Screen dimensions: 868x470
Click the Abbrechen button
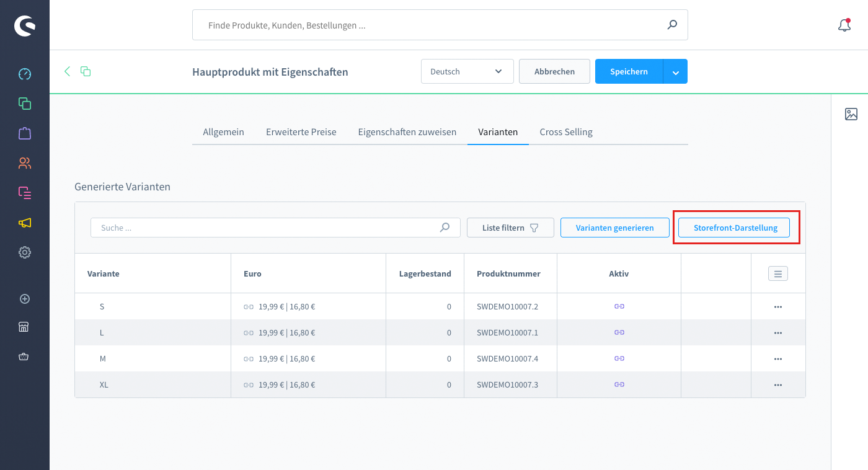click(554, 71)
